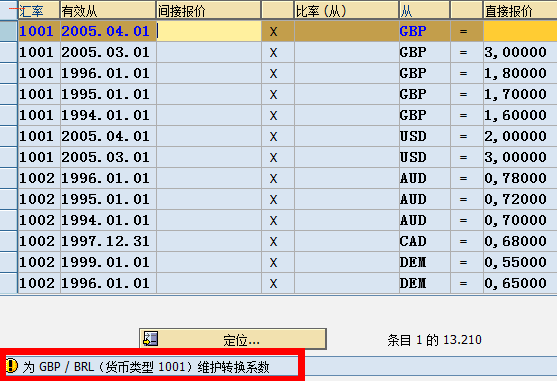Image resolution: width=557 pixels, height=381 pixels.
Task: Click the 直接报价 column header
Action: 520,11
